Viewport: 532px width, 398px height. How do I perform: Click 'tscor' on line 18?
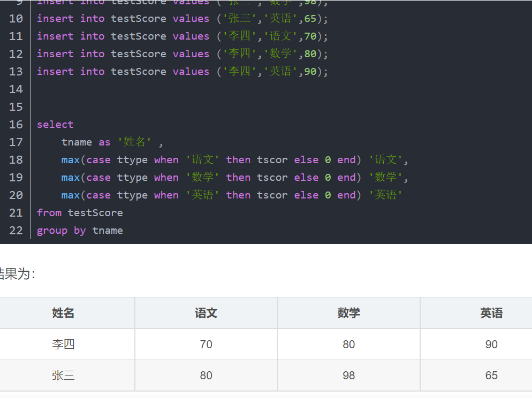pos(272,159)
